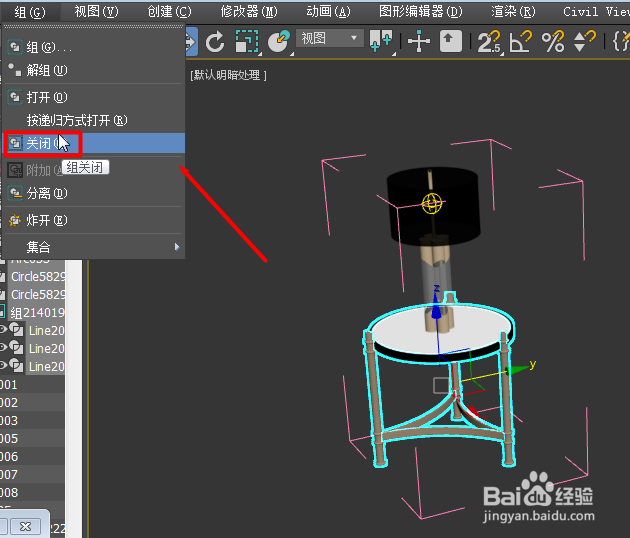This screenshot has width=630, height=538.
Task: Open the 视图 reference coordinate dropdown
Action: point(330,39)
